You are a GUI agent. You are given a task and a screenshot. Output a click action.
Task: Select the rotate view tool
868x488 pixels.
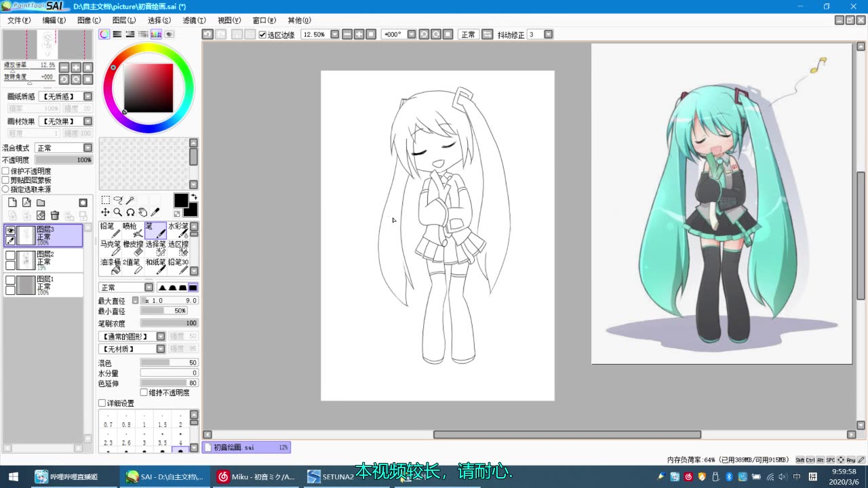(130, 212)
